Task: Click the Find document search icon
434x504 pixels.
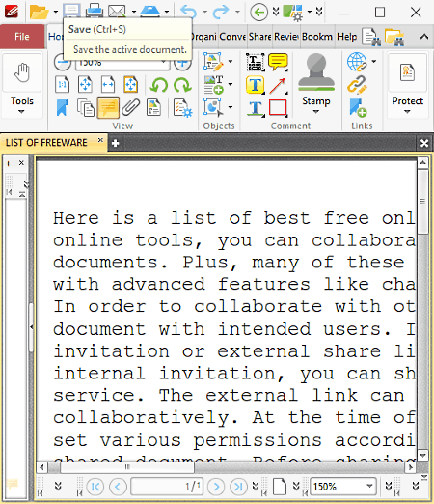Action: tap(371, 37)
